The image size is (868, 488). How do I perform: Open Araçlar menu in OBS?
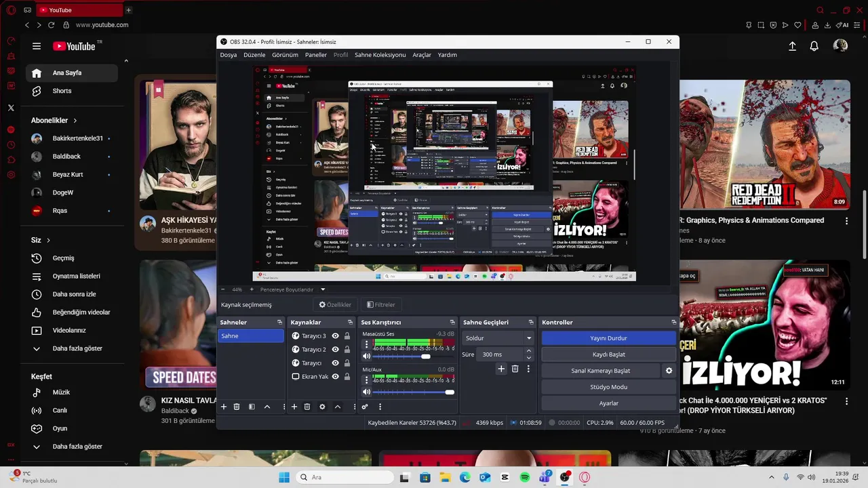[422, 55]
